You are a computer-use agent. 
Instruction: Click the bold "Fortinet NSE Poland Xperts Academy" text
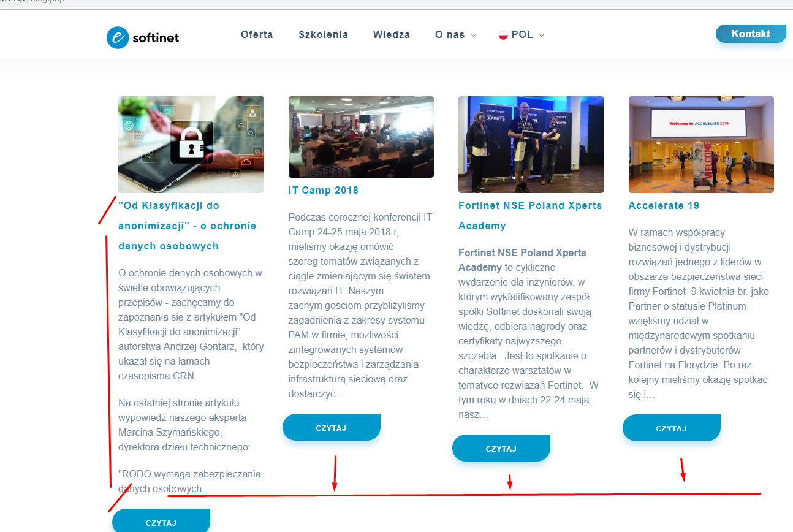[522, 260]
